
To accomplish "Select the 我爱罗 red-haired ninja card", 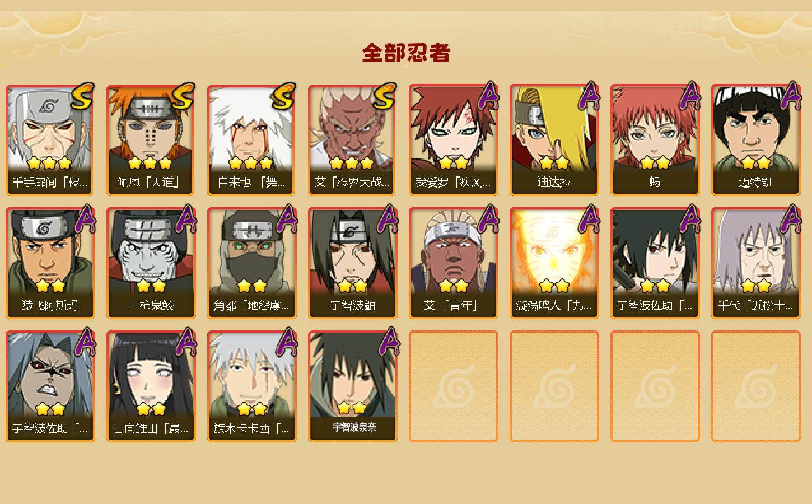I will pos(453,140).
